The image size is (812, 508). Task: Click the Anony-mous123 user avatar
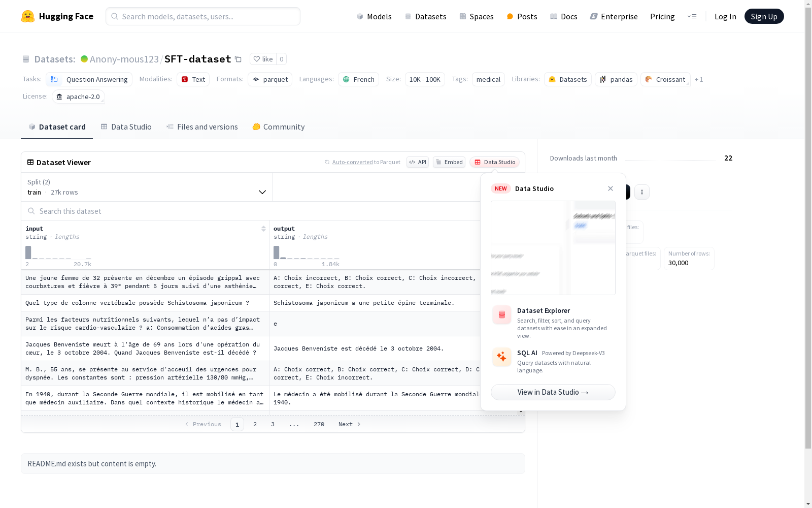pos(84,59)
